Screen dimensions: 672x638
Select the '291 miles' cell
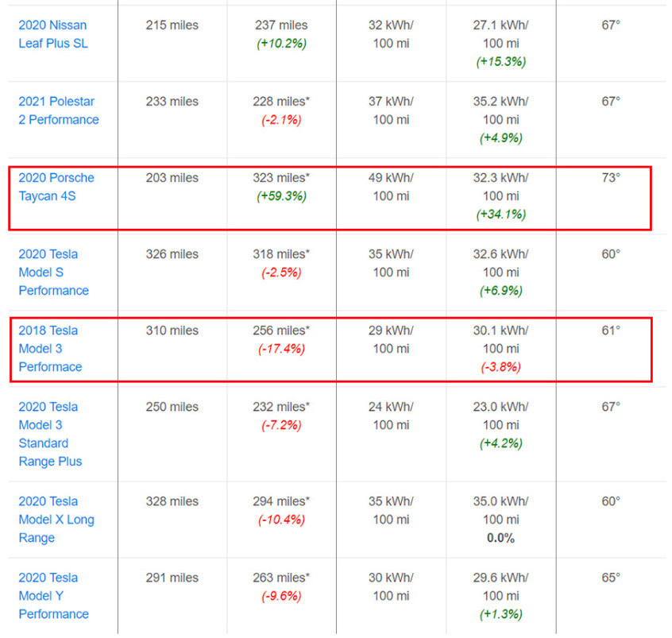click(x=172, y=578)
